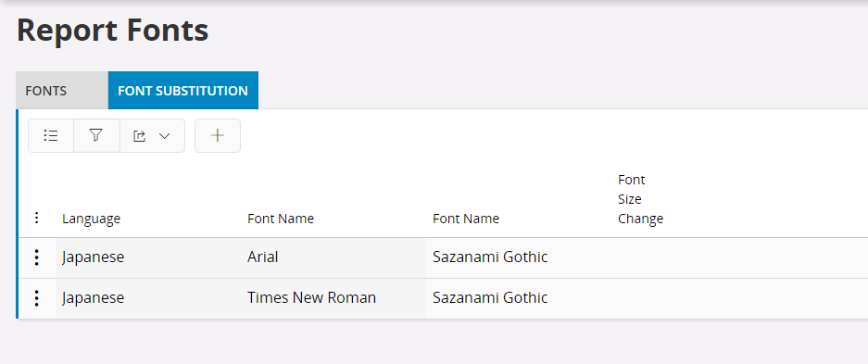
Task: Click Sazanami Gothic in Times New Roman row
Action: click(490, 298)
